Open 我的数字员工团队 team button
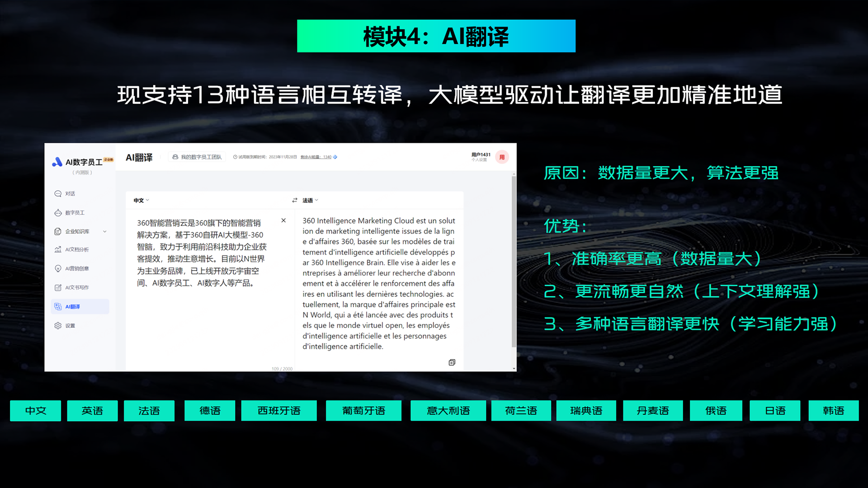The image size is (868, 488). (x=197, y=157)
